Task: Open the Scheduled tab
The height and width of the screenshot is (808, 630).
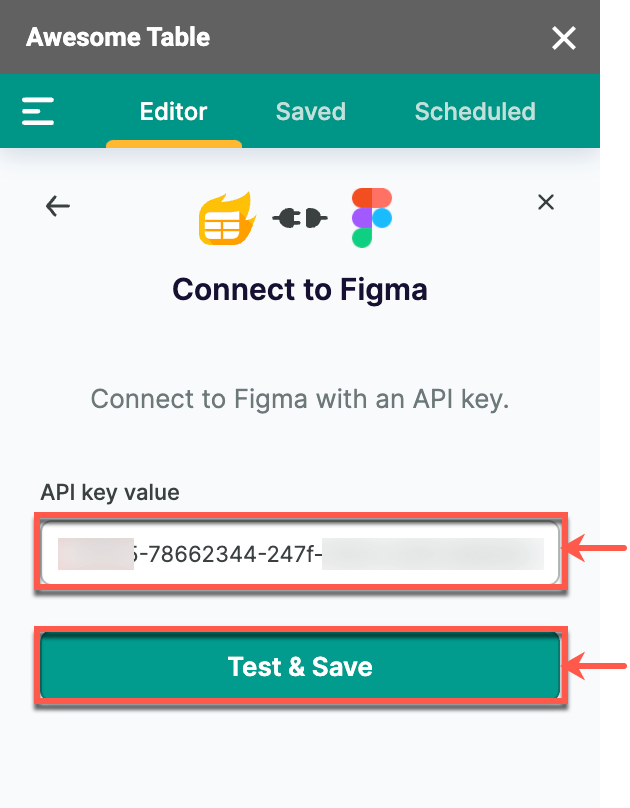Action: coord(474,112)
